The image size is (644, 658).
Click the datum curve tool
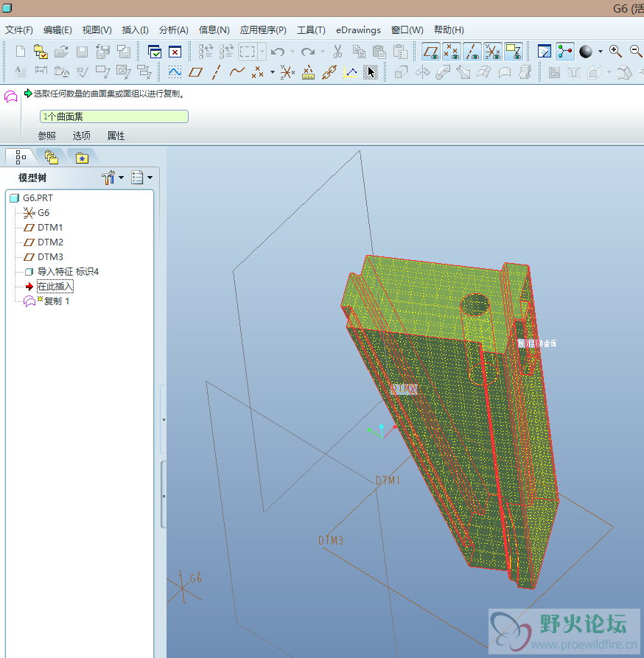pyautogui.click(x=237, y=72)
